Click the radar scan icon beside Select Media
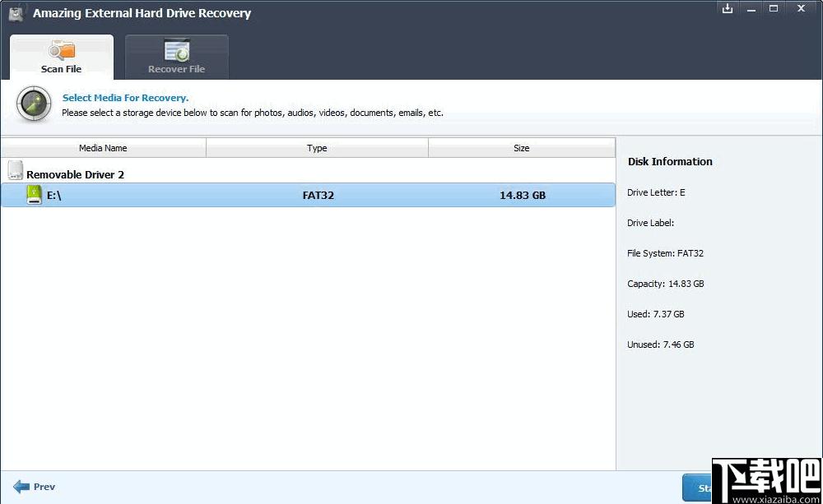 (x=34, y=104)
